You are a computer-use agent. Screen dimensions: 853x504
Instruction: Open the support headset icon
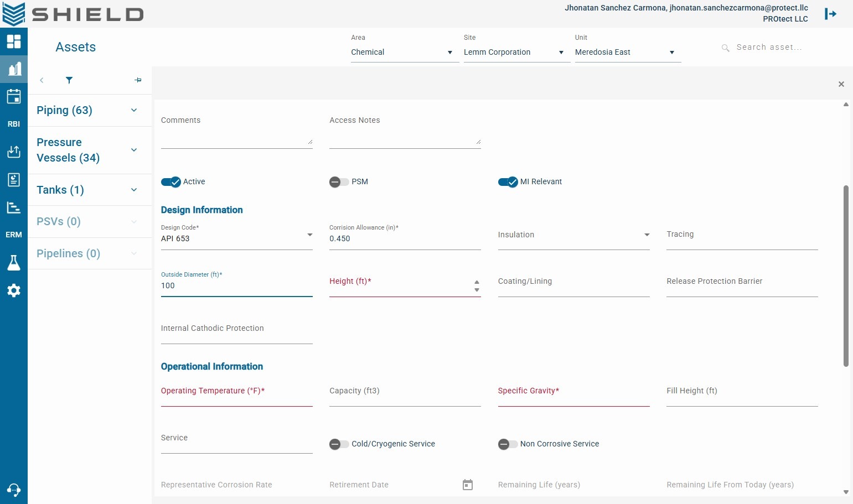(x=14, y=490)
